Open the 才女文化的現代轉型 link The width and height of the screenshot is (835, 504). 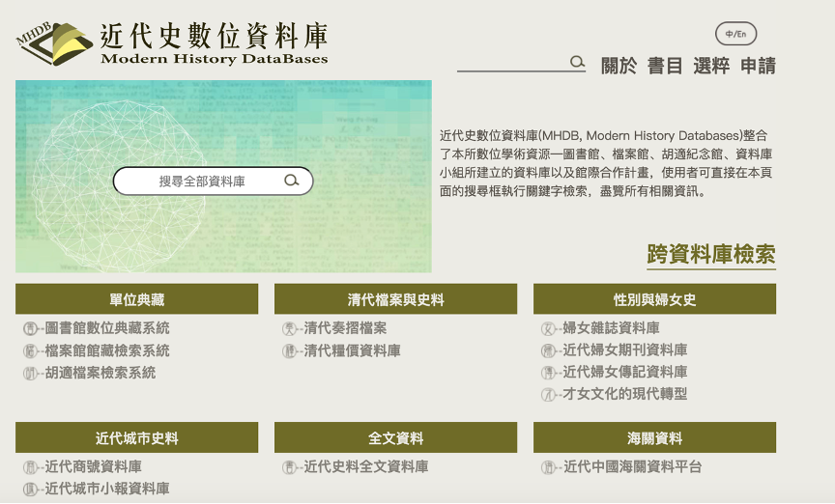(624, 394)
